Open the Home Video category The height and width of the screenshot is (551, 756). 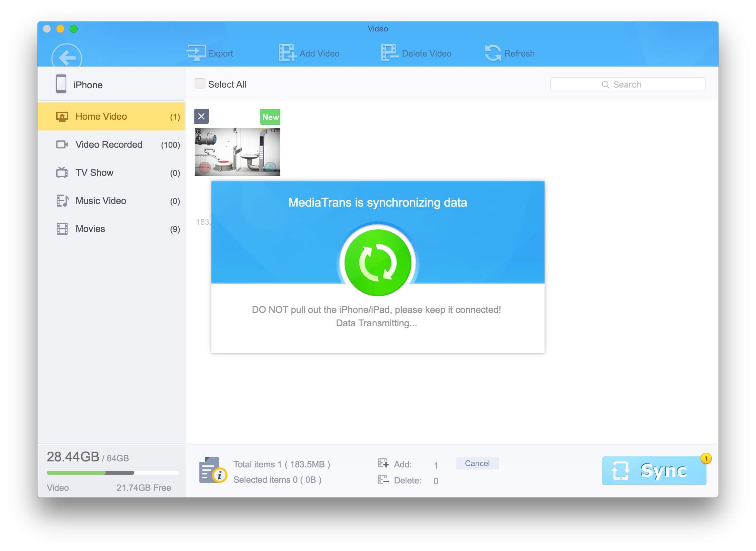pyautogui.click(x=111, y=116)
